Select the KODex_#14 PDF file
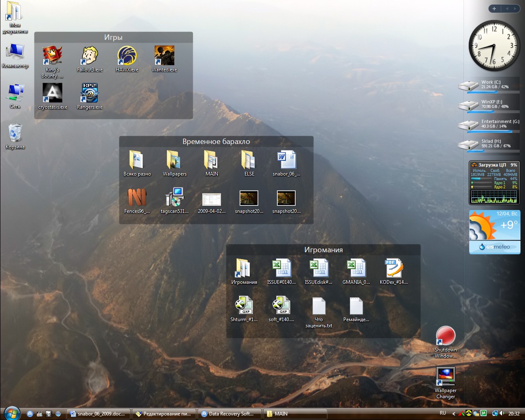 [393, 271]
